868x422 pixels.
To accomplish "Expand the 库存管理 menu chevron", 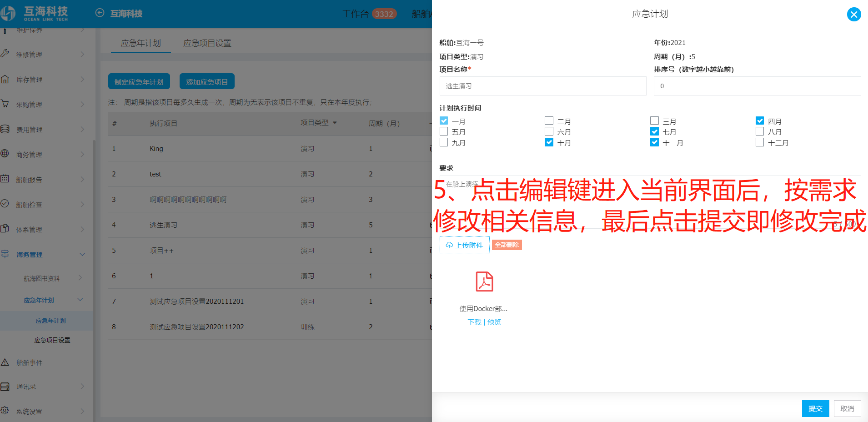I will pyautogui.click(x=82, y=79).
